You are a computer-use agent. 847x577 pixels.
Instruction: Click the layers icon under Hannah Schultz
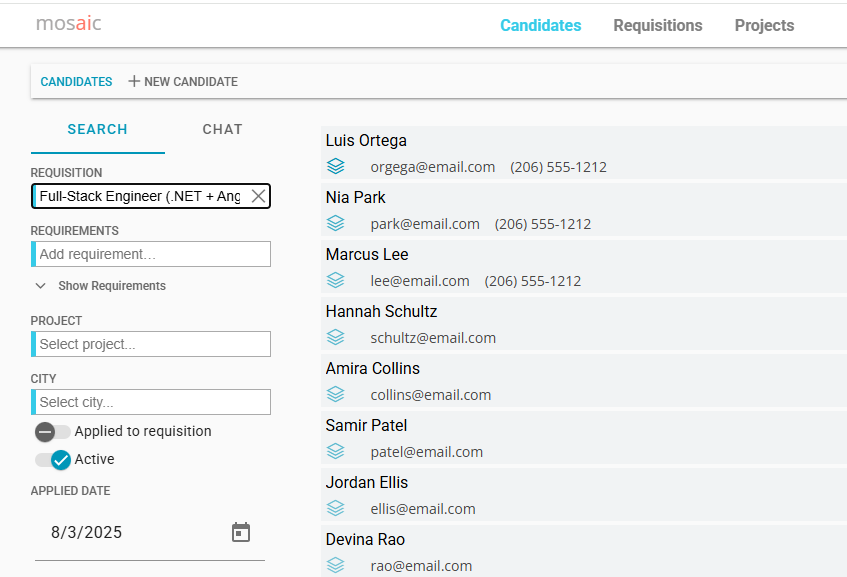tap(336, 337)
